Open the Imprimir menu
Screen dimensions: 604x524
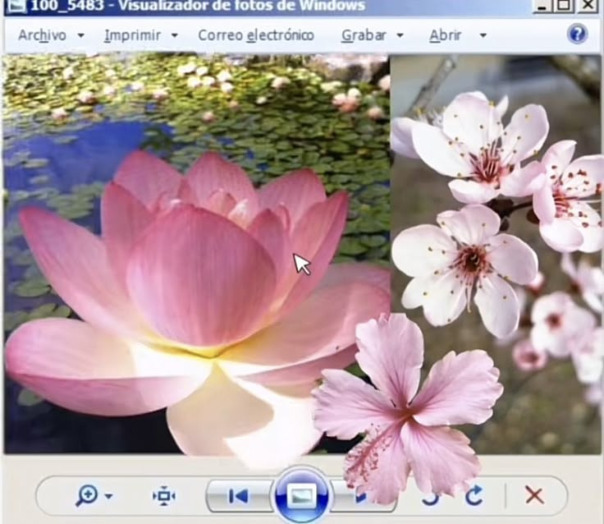pyautogui.click(x=132, y=35)
